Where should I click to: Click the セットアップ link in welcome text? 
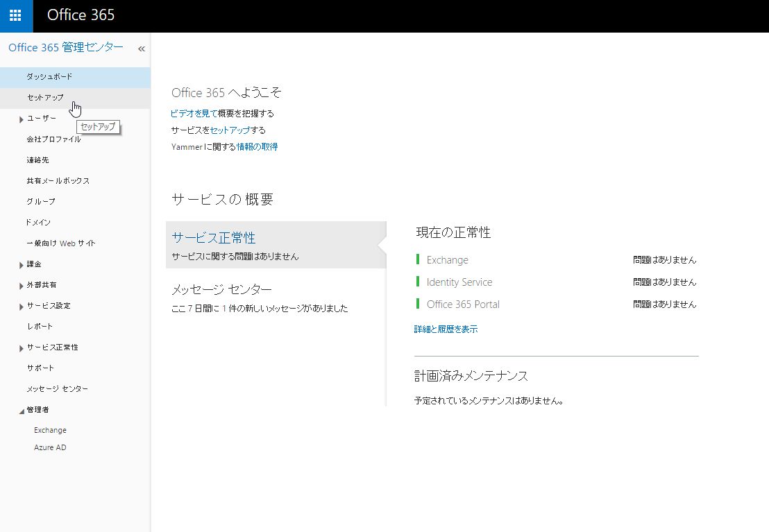230,130
